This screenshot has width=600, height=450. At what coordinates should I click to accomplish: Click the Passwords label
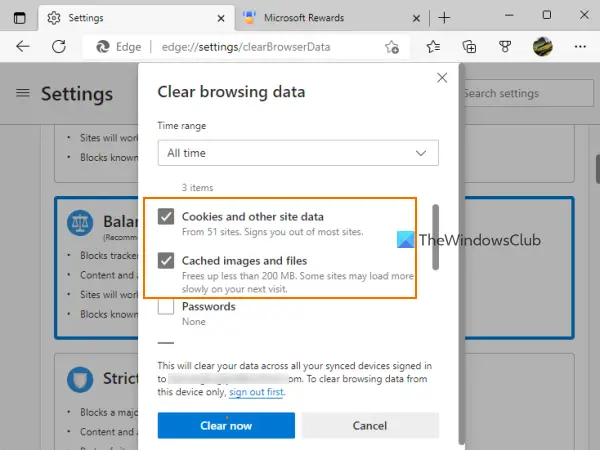[x=209, y=307]
